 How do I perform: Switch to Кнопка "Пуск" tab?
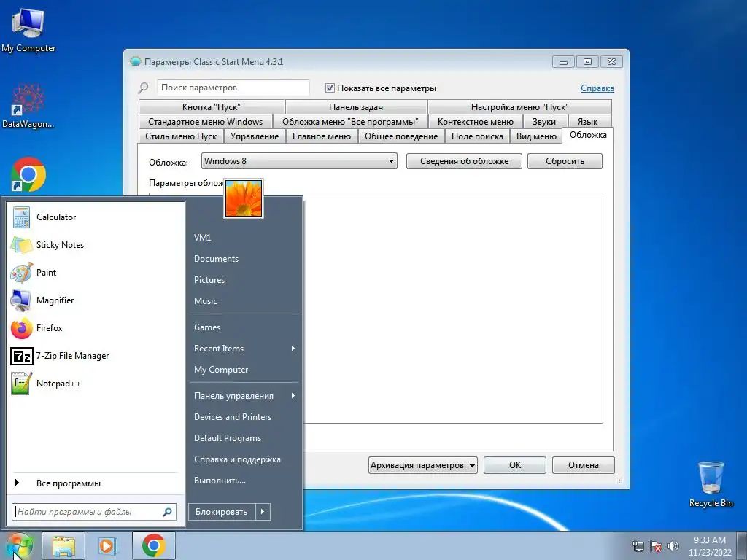(x=211, y=107)
